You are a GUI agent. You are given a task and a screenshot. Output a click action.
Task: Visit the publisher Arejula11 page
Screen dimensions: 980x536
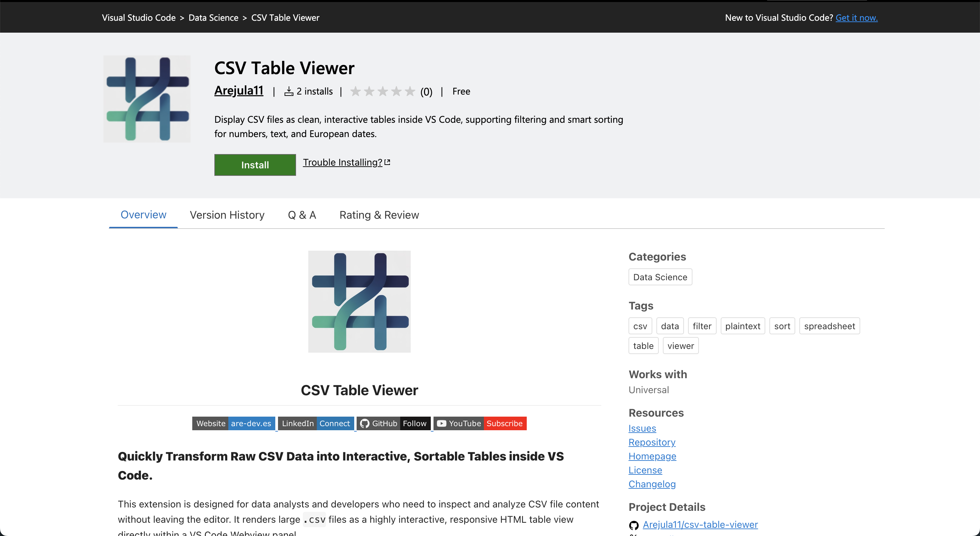coord(239,91)
